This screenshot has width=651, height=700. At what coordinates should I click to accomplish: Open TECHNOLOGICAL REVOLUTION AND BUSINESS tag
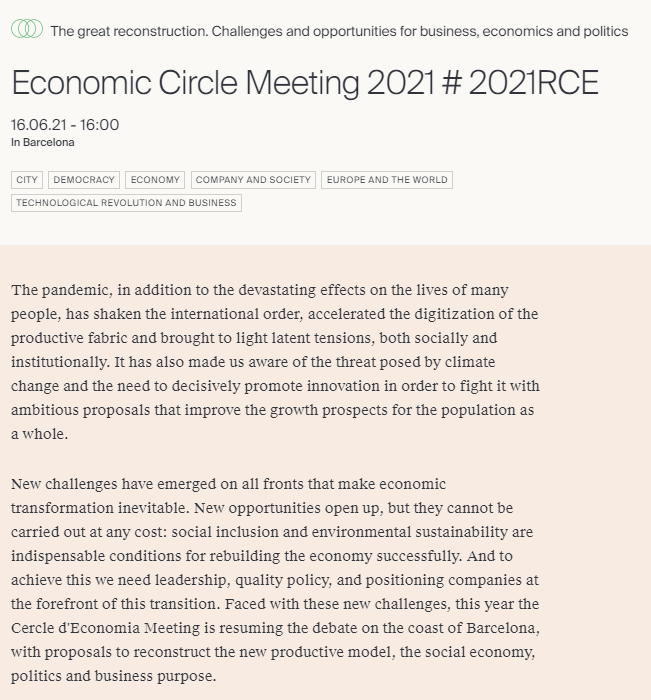tap(127, 203)
